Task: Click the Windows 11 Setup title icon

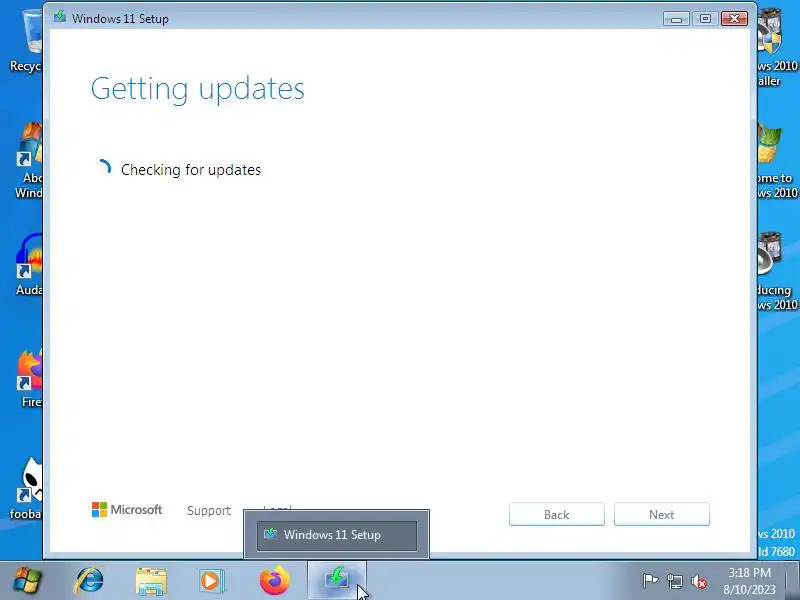Action: 60,17
